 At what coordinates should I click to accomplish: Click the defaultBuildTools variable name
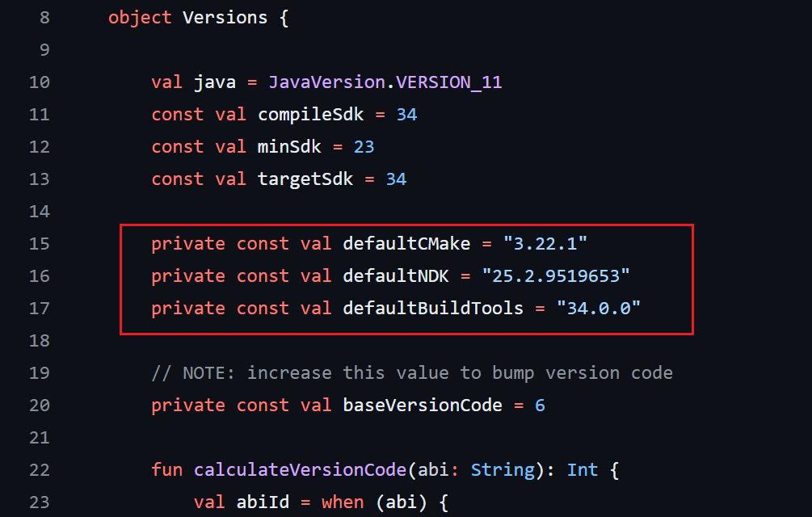[x=433, y=309]
